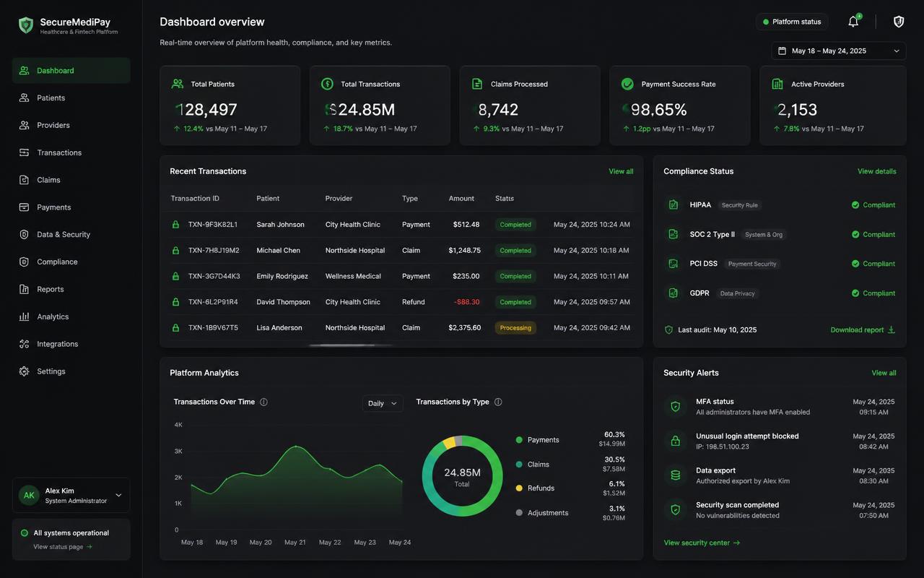Open Data & Security in the sidebar
The image size is (924, 578).
[71, 235]
